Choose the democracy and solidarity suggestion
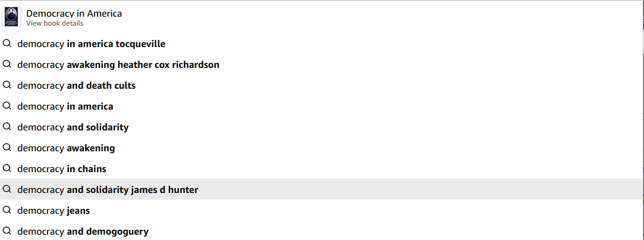Image resolution: width=644 pixels, height=240 pixels. tap(322, 127)
